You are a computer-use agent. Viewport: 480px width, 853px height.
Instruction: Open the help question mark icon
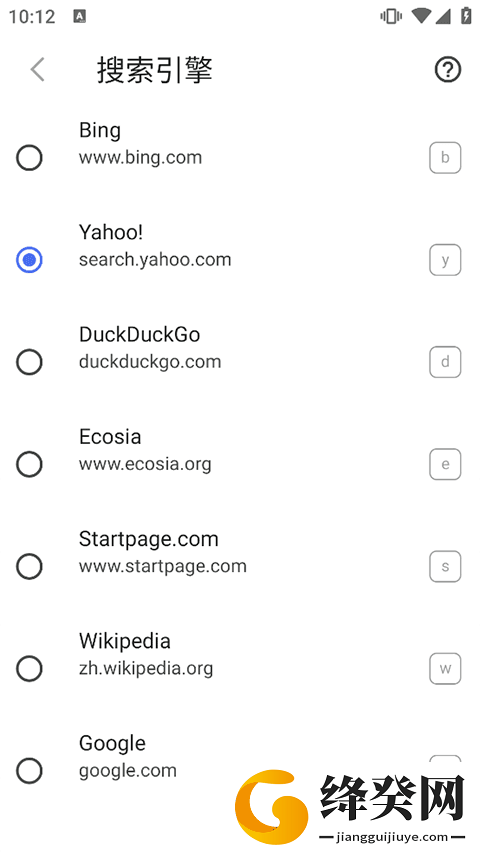pyautogui.click(x=447, y=70)
